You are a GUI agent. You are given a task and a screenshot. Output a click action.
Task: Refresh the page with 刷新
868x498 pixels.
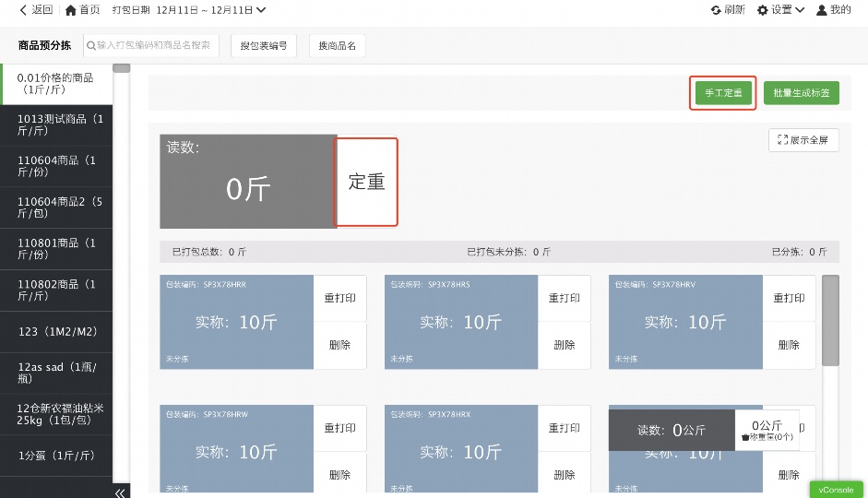pyautogui.click(x=728, y=10)
